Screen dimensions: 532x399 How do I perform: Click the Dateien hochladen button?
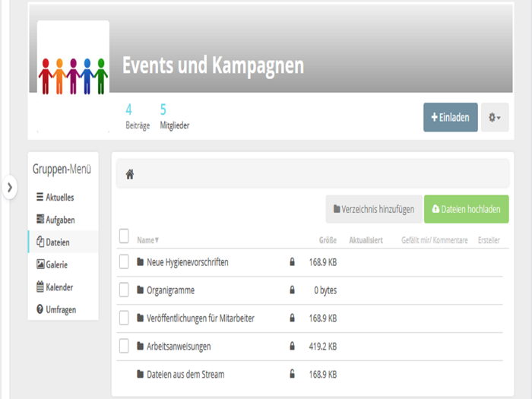[466, 209]
